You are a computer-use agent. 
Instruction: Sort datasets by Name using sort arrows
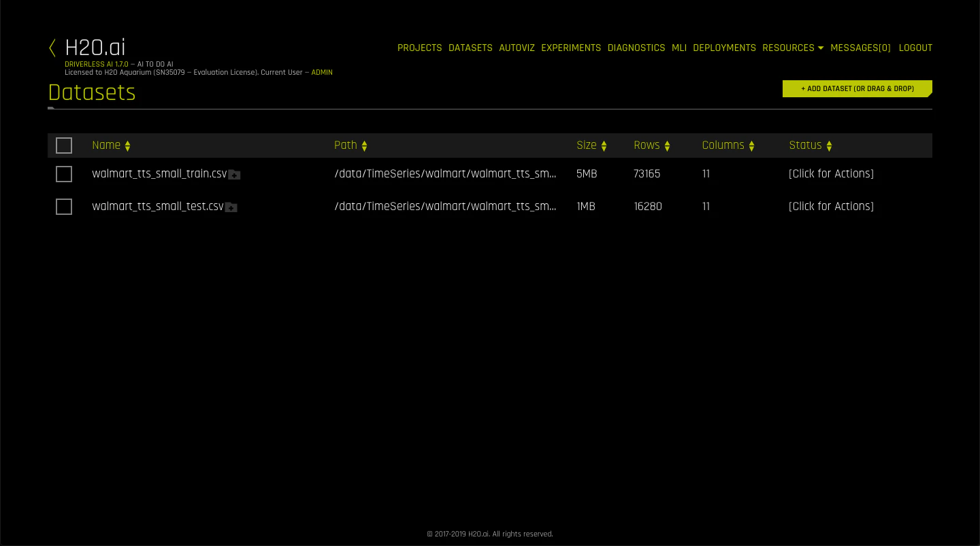point(127,146)
